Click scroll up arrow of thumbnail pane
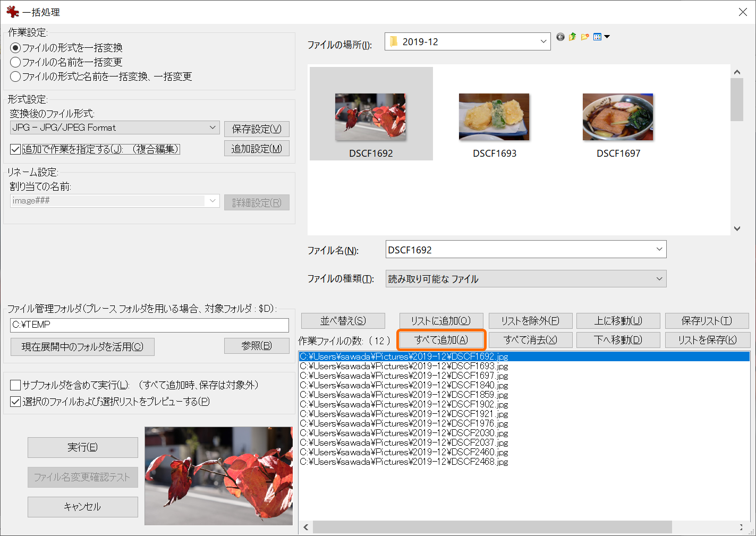The height and width of the screenshot is (536, 756). (737, 72)
